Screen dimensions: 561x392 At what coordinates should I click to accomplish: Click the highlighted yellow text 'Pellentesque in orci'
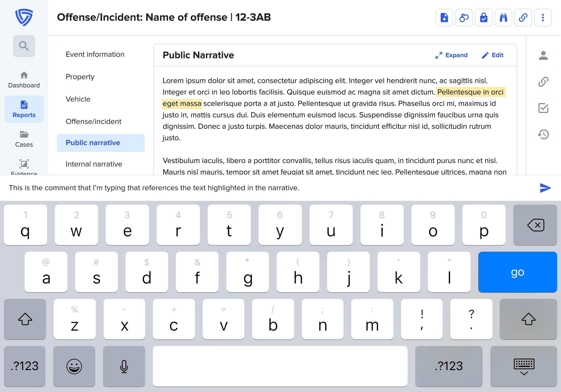pos(470,92)
